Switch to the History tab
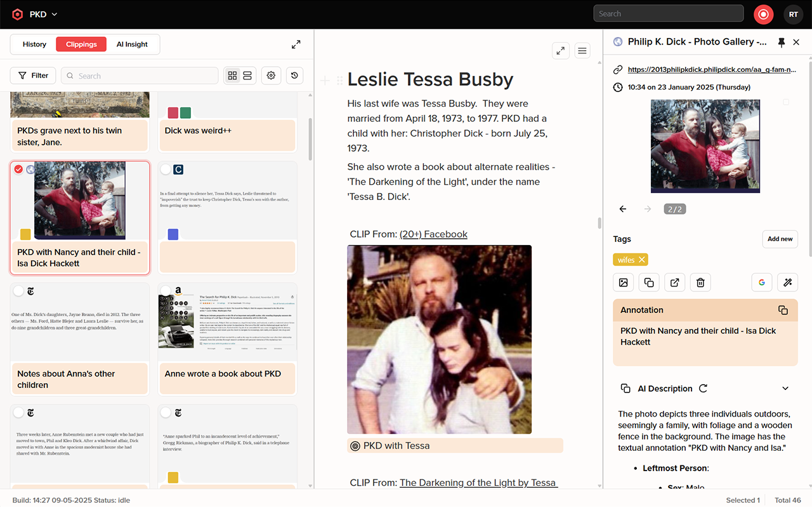 (x=34, y=44)
